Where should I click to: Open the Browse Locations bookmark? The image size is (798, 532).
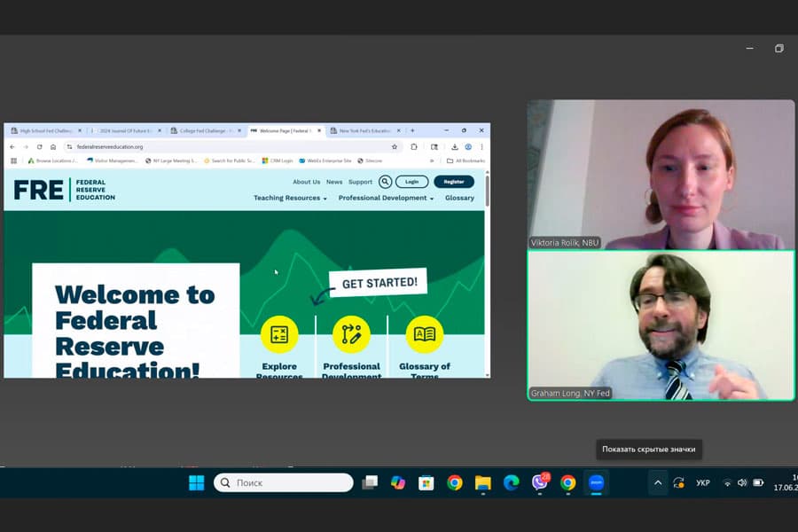[52, 160]
